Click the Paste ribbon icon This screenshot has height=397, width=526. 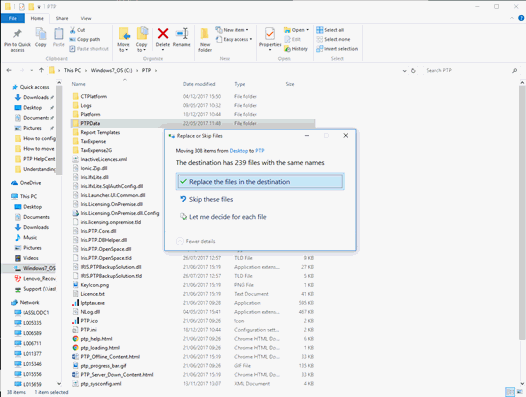click(58, 34)
